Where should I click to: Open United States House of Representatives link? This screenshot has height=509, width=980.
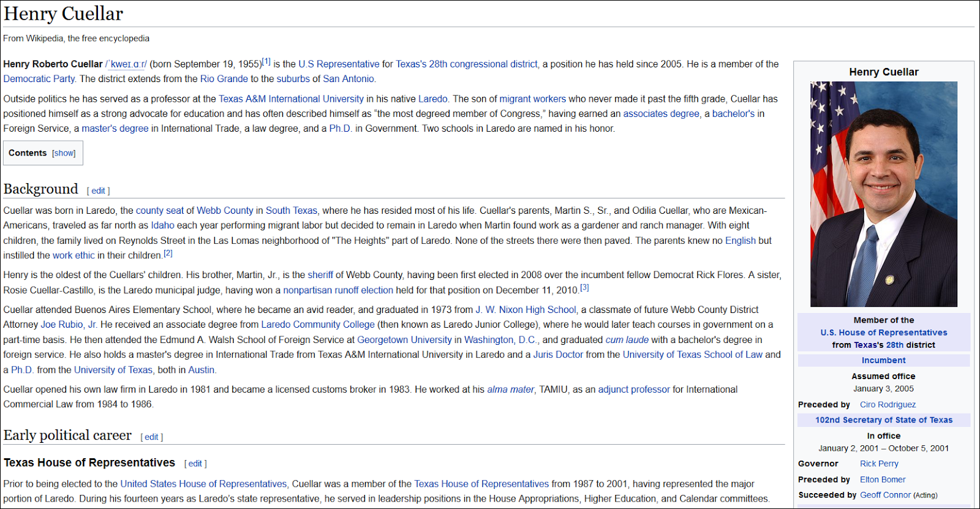[203, 484]
